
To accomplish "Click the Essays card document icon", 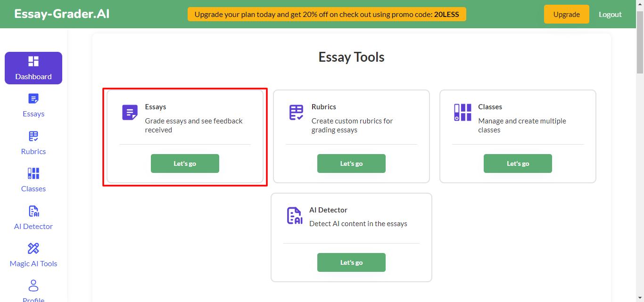I will [129, 112].
